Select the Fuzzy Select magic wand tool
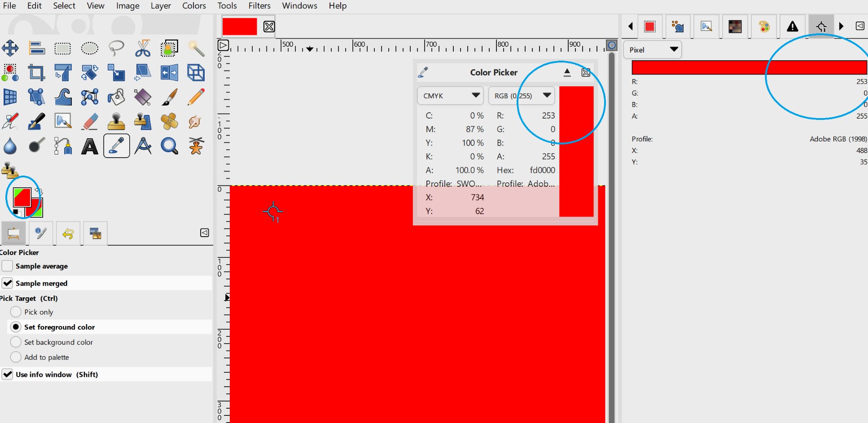Image resolution: width=868 pixels, height=423 pixels. pyautogui.click(x=196, y=48)
